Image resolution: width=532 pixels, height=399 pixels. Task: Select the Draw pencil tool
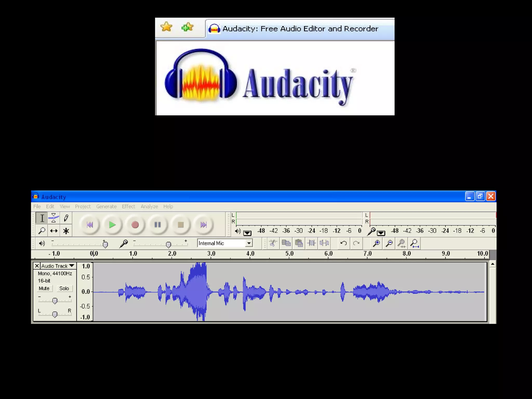(x=66, y=218)
